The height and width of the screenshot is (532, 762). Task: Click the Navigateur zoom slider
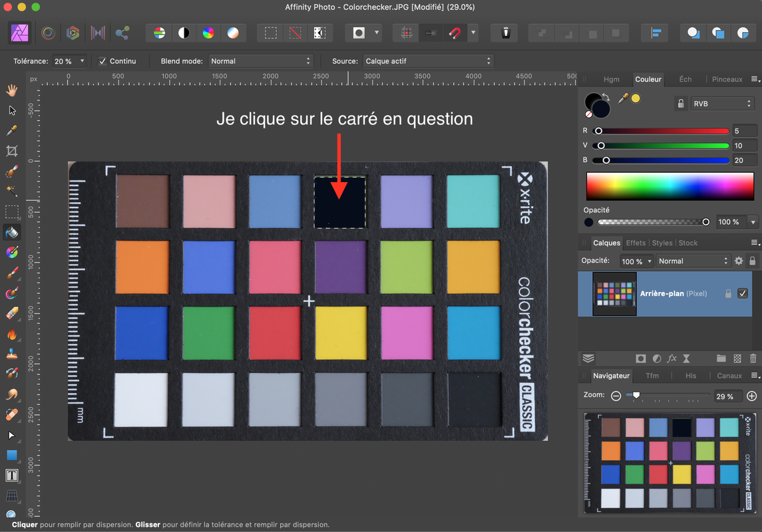668,395
